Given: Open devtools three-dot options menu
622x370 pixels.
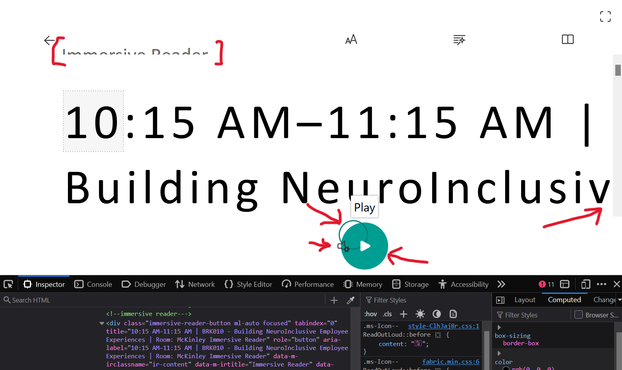Looking at the screenshot, I should tap(601, 284).
